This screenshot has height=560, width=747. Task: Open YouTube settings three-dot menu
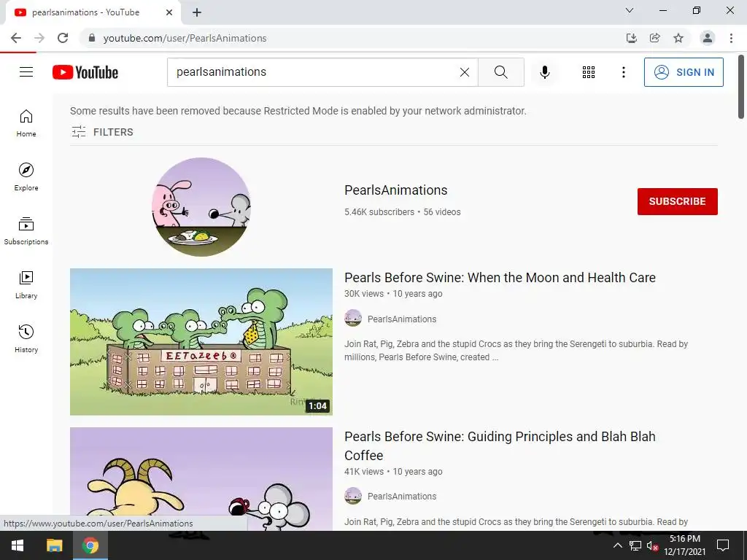(623, 72)
